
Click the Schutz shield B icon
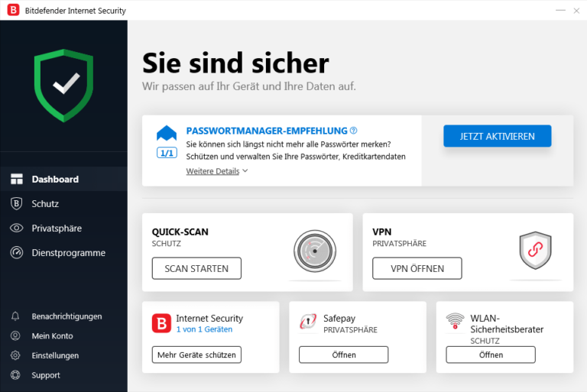[x=16, y=204]
